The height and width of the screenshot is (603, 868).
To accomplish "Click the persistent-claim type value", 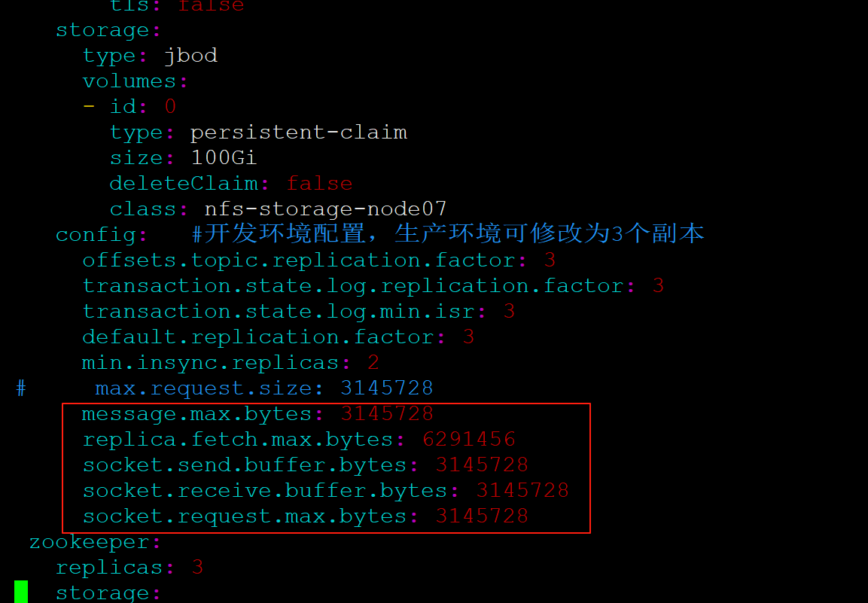I will pos(298,132).
